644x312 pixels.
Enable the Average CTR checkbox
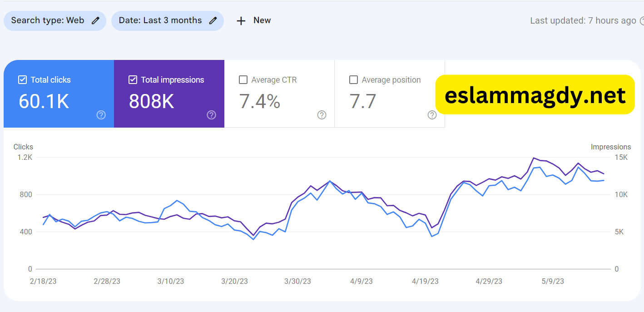[243, 80]
